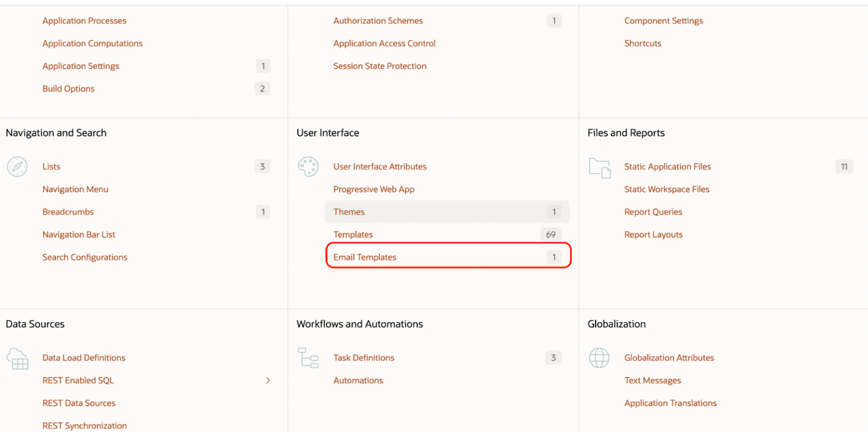Click the Data Sources cloud icon
The width and height of the screenshot is (868, 432).
pyautogui.click(x=17, y=358)
